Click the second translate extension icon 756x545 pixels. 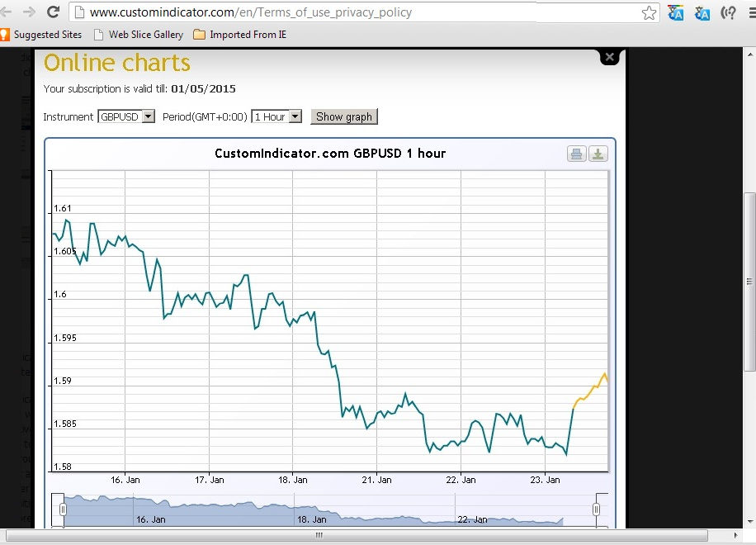click(x=702, y=13)
